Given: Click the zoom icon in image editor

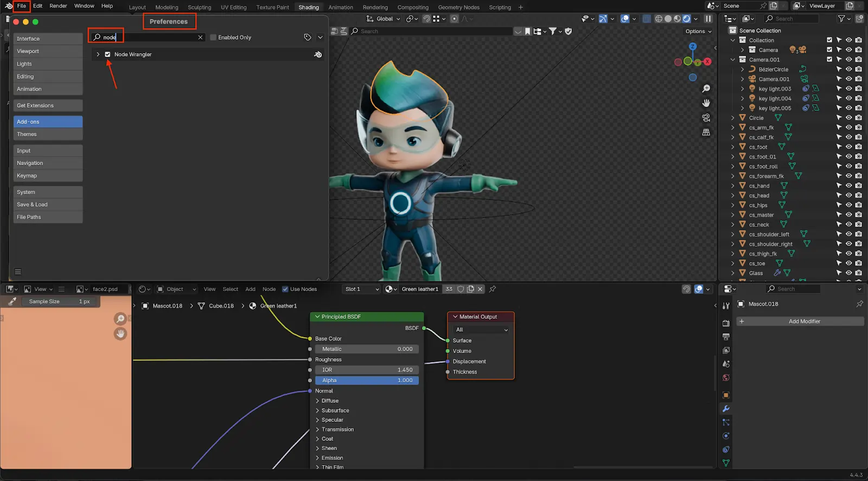Looking at the screenshot, I should (120, 319).
